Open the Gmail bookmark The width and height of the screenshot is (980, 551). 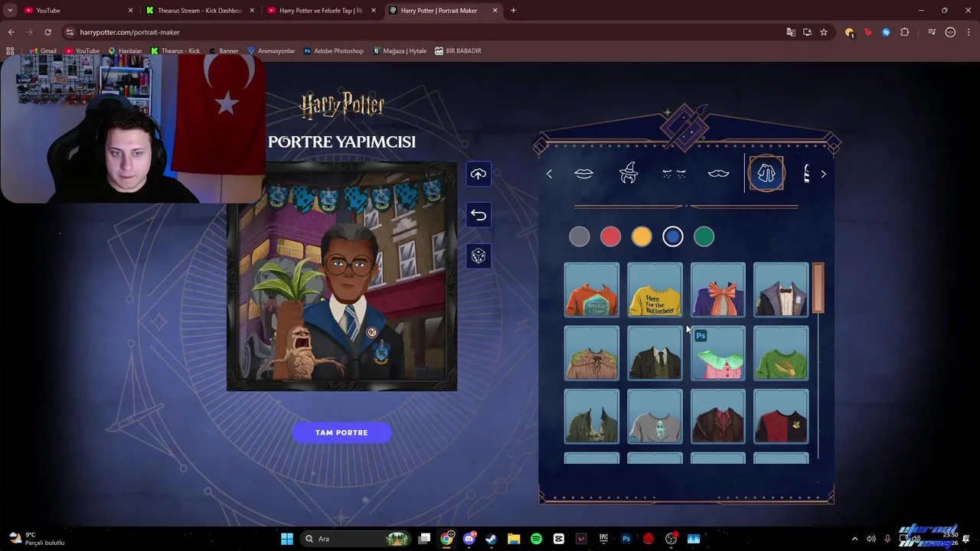pyautogui.click(x=42, y=51)
